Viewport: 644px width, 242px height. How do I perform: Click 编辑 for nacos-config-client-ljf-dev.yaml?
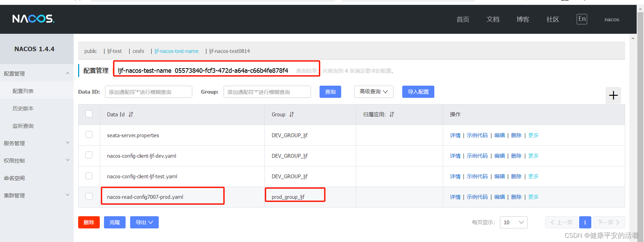point(500,156)
